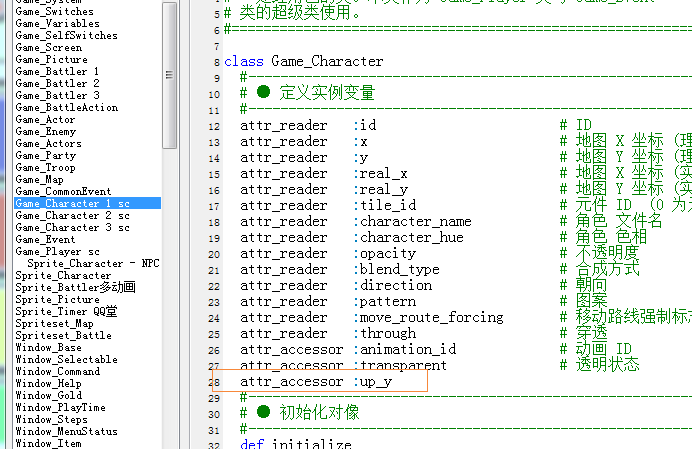Place cursor on class Game_Character line
692x449 pixels.
(x=304, y=61)
